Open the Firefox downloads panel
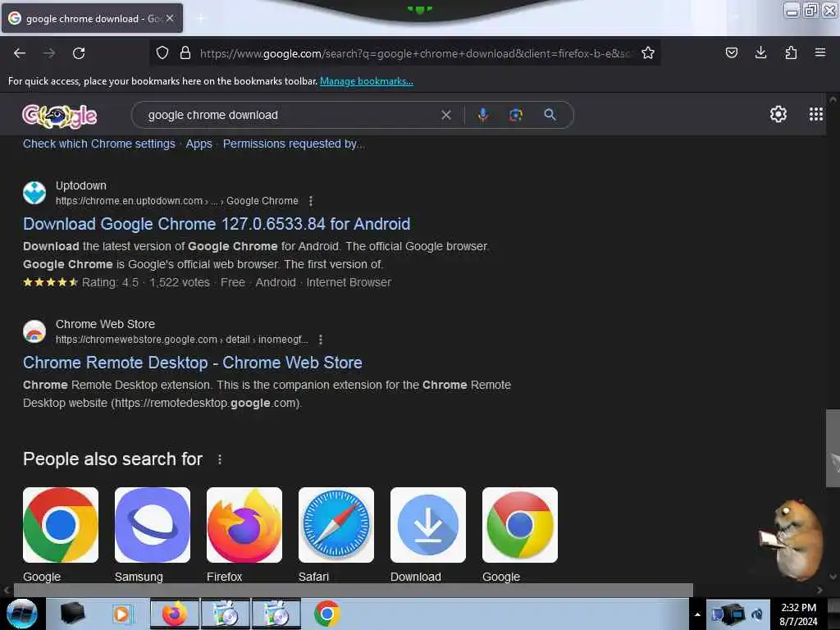The image size is (840, 630). tap(760, 52)
